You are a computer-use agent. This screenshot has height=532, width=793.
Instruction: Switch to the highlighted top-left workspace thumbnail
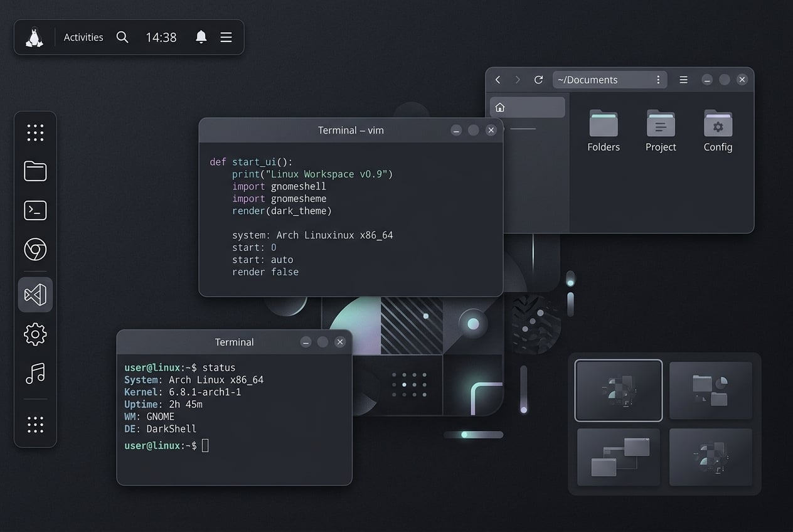pyautogui.click(x=619, y=390)
